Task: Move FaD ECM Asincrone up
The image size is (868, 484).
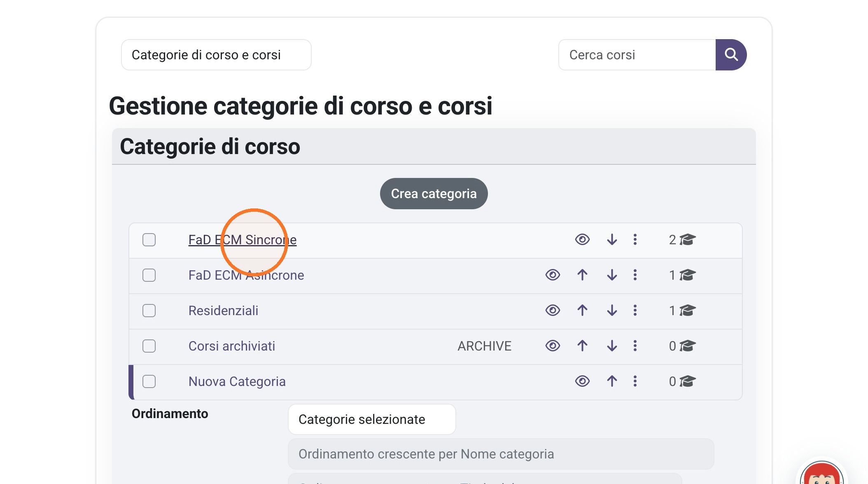Action: 582,275
